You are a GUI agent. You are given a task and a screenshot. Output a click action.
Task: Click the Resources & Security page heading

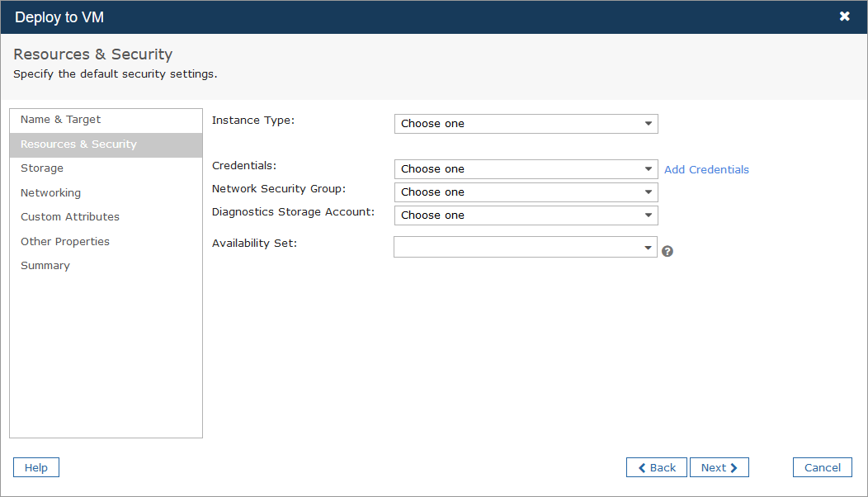click(x=93, y=54)
